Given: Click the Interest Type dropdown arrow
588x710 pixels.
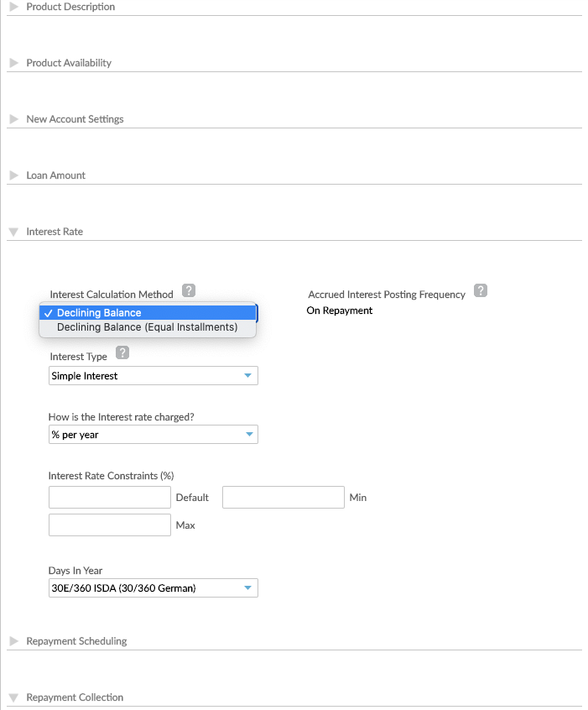Looking at the screenshot, I should [249, 375].
